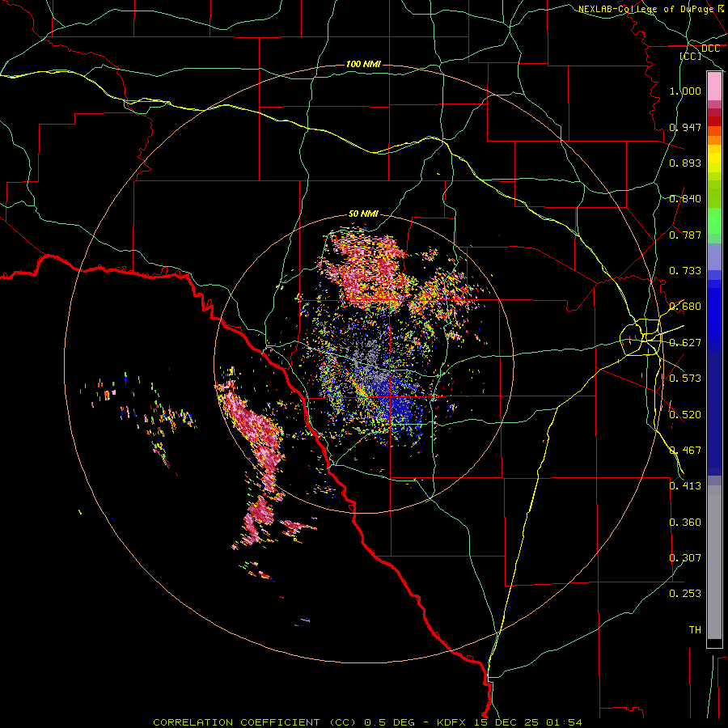Click the 0.360 colorbar value
Viewport: 728px width, 728px height.
tap(685, 523)
